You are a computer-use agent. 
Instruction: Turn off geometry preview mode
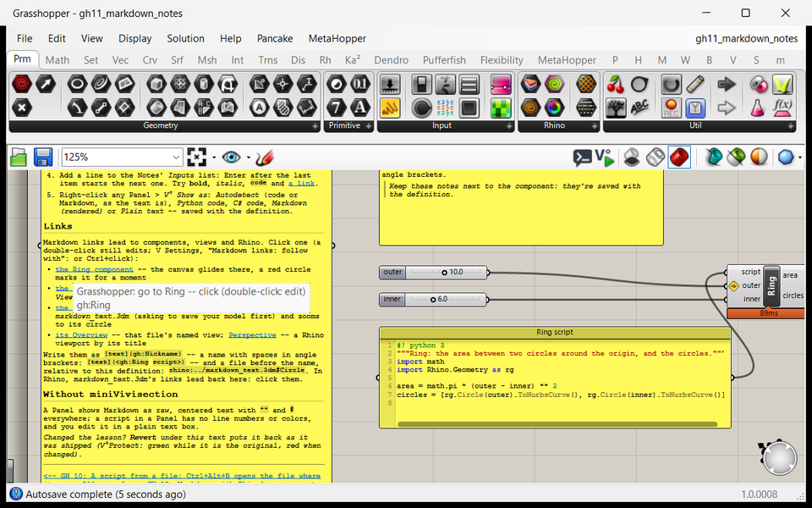[x=631, y=157]
